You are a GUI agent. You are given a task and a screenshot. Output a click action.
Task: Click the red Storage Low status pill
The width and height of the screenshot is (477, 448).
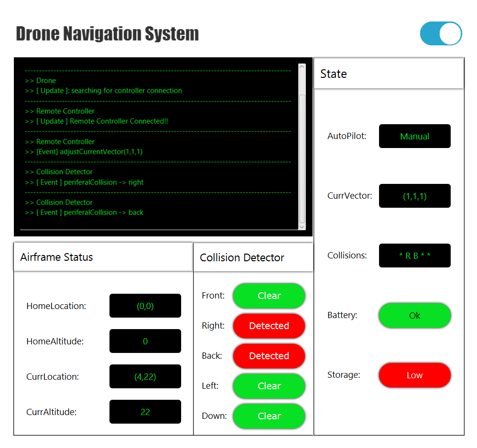[x=414, y=375]
